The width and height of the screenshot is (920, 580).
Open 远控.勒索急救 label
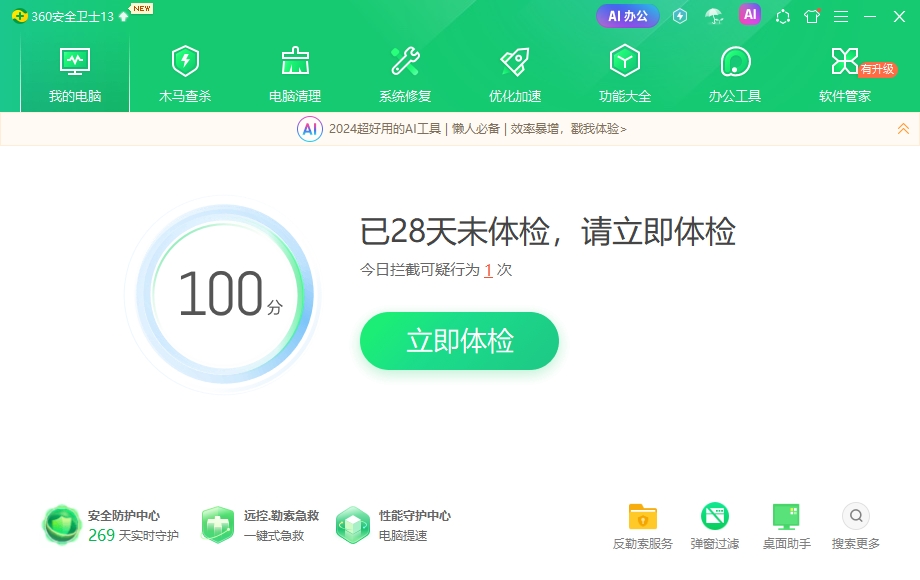click(282, 515)
